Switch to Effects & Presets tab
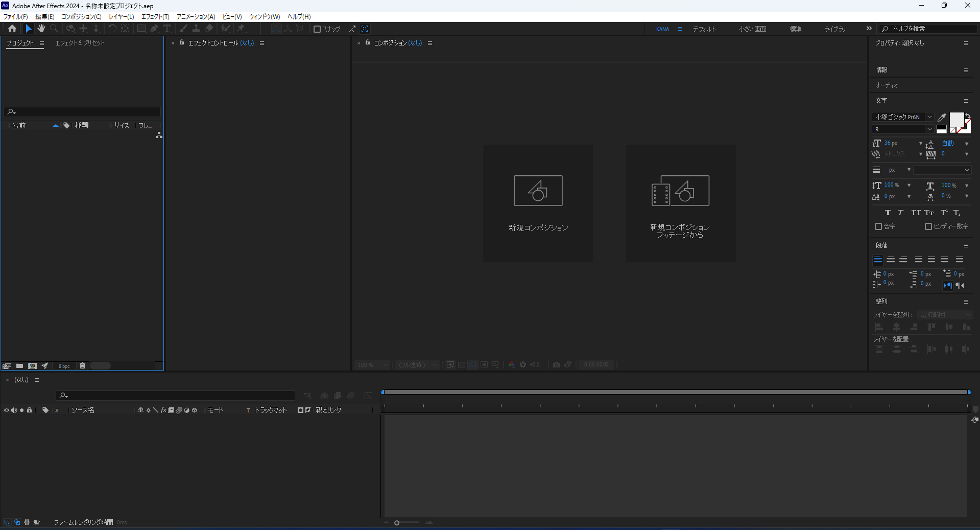This screenshot has width=980, height=530. (80, 43)
